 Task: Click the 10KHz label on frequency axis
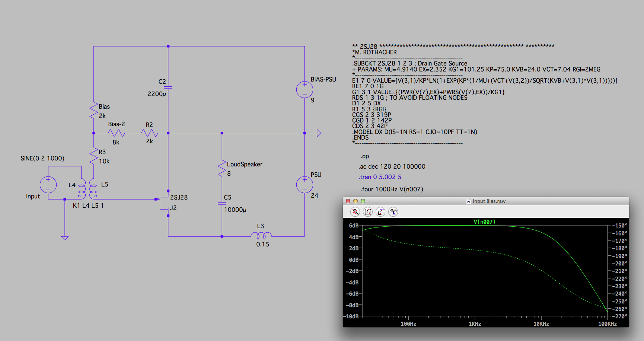pos(541,324)
